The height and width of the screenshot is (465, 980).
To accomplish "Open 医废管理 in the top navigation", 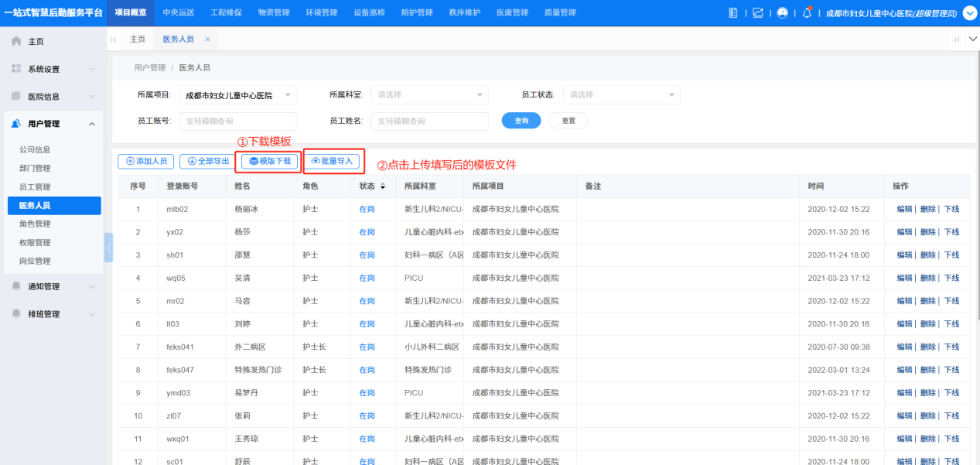I will click(512, 12).
